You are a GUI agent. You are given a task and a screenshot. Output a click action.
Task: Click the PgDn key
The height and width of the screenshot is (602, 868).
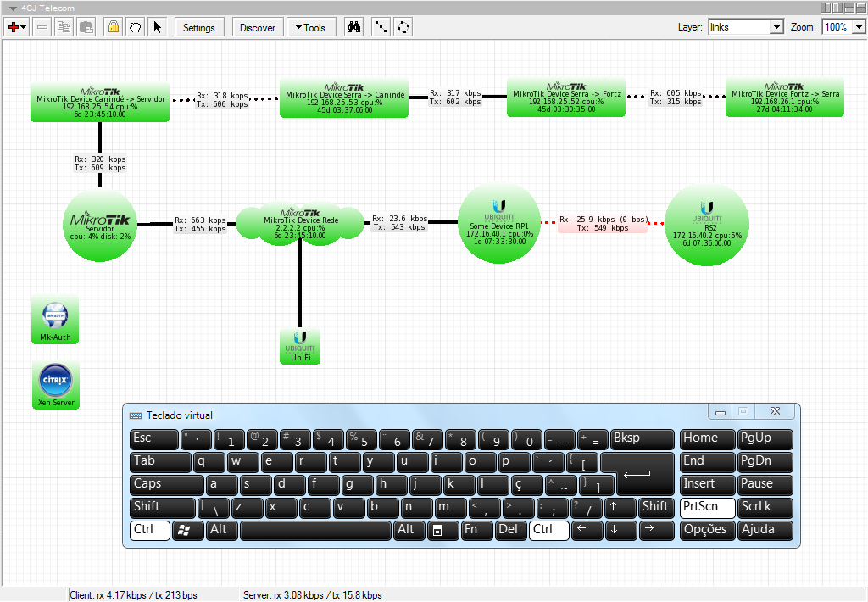[765, 462]
